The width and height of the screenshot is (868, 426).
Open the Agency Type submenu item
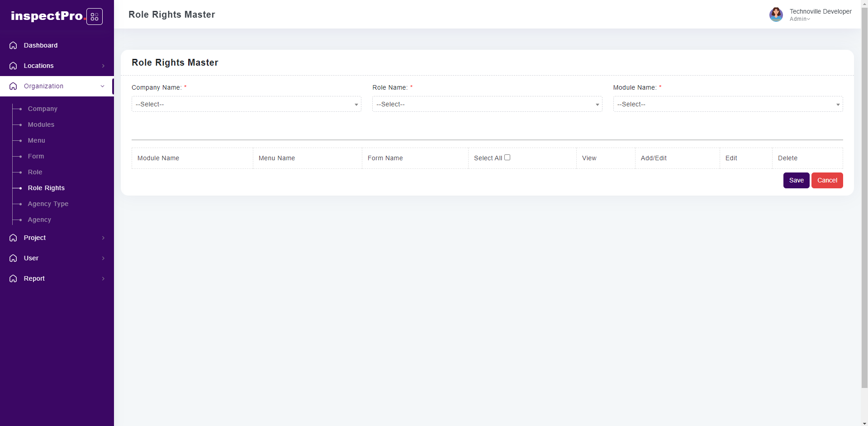point(48,204)
